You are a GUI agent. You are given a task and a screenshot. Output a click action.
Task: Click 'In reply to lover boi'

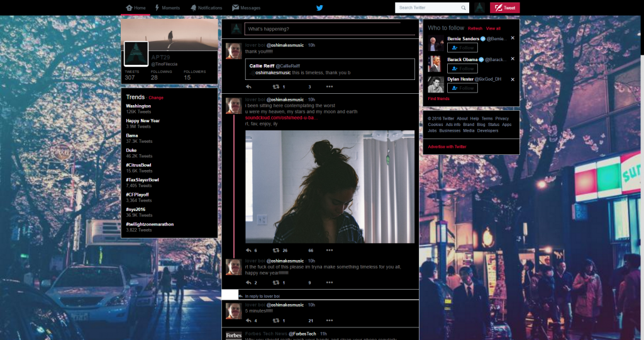coord(262,296)
